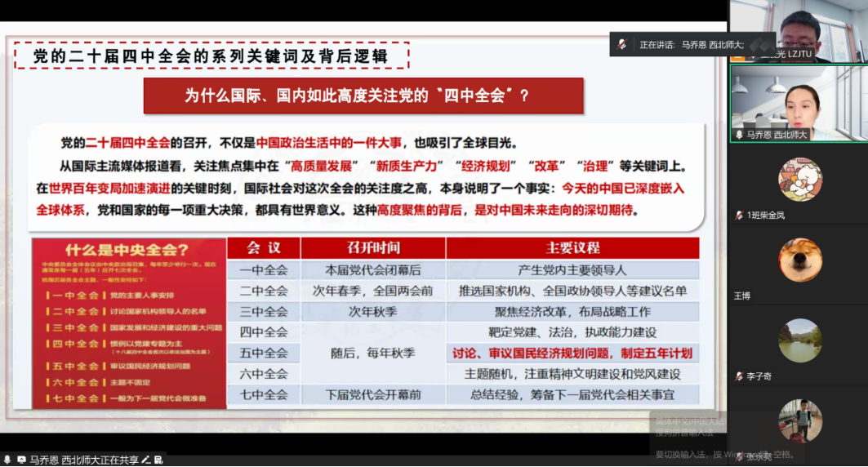Click the red panel heading 什么是中央全会?
The image size is (868, 467).
click(128, 250)
